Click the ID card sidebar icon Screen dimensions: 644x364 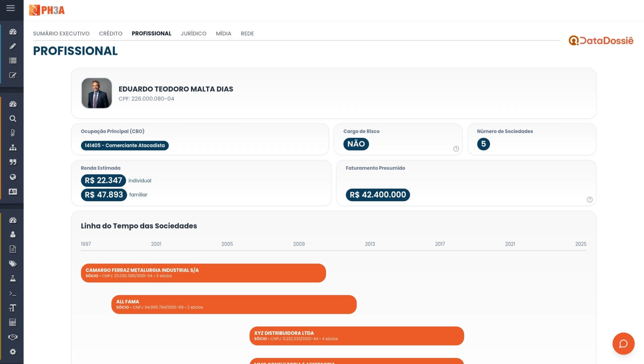coord(13,192)
